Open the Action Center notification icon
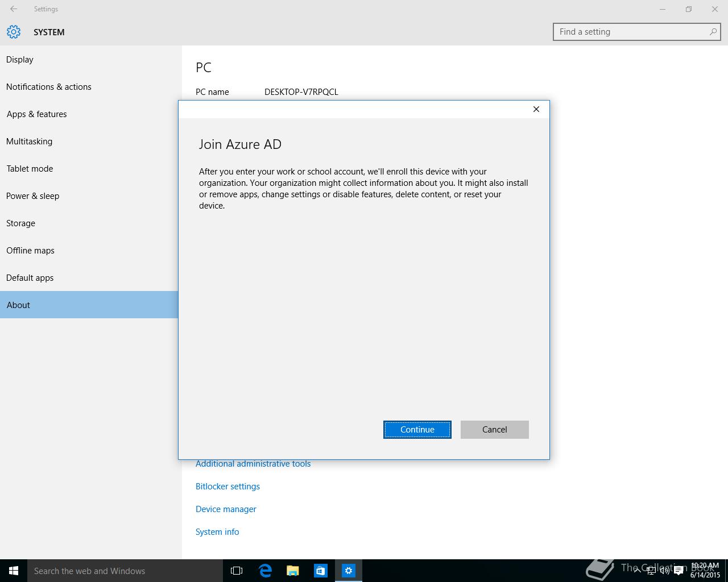Viewport: 728px width, 582px height. (679, 571)
